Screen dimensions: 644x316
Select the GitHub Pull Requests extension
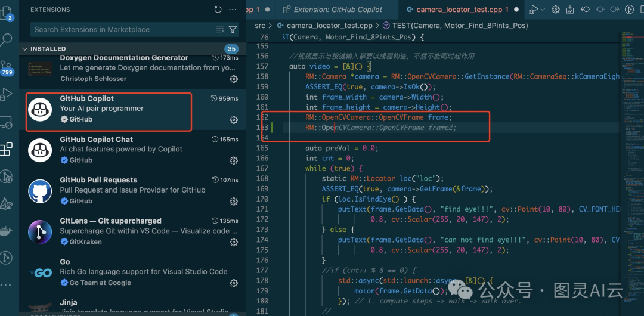point(132,191)
